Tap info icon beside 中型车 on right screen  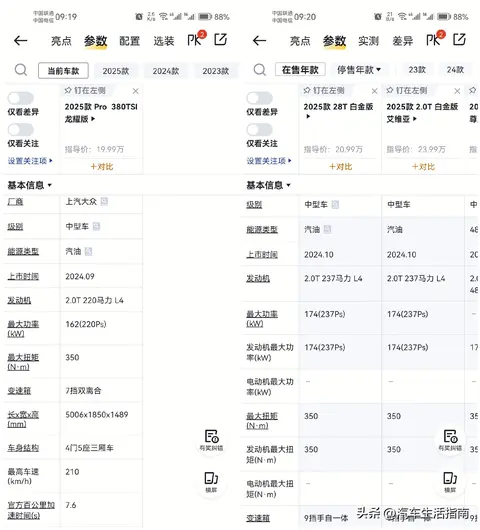point(335,204)
